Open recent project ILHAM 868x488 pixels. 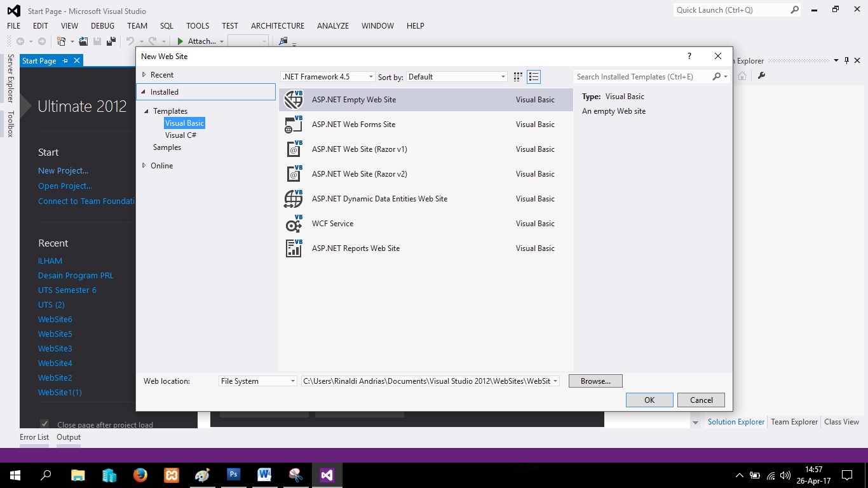pos(50,261)
